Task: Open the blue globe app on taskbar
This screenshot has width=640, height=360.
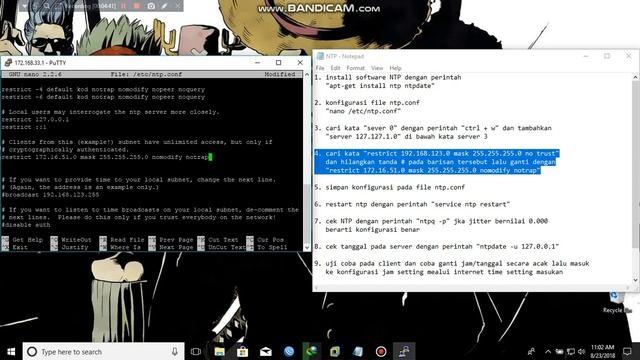Action: click(x=289, y=351)
